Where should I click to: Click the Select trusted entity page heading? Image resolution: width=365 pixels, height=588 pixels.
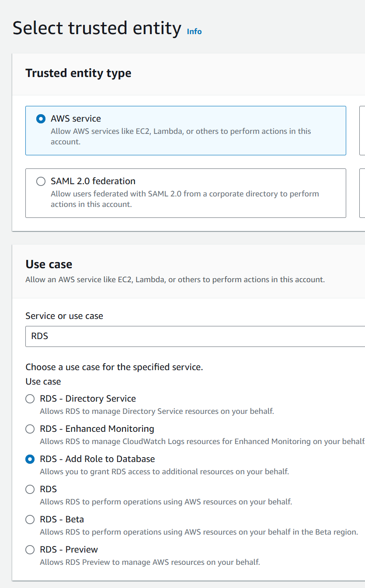(97, 28)
